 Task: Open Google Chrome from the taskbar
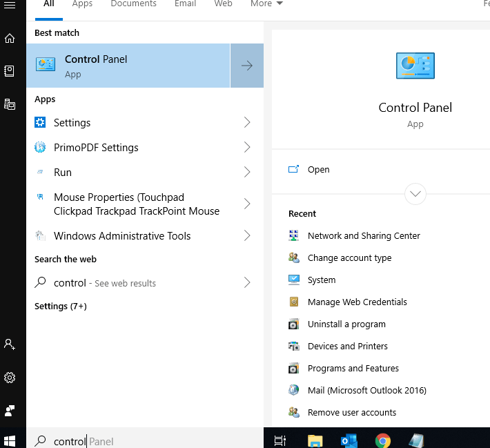point(383,441)
